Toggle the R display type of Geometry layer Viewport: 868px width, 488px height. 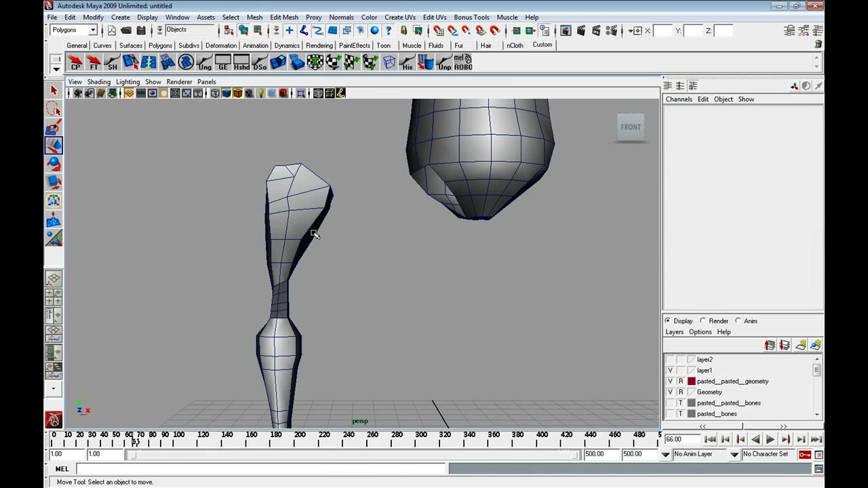tap(681, 392)
